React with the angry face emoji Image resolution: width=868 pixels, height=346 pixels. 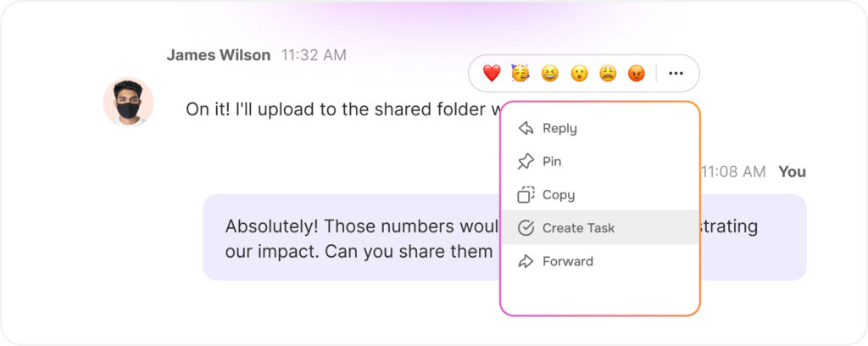point(637,74)
